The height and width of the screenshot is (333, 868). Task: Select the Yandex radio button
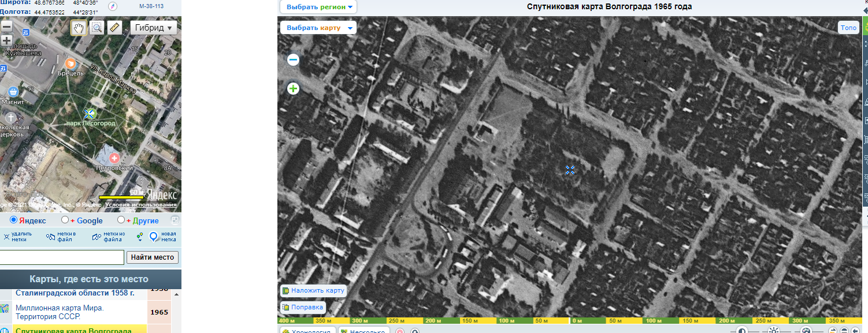coord(14,220)
